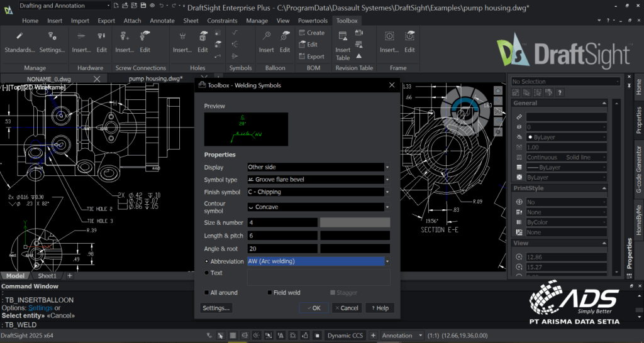Edit hardware in the Hardware group
Viewport: 644px width, 343px height.
(x=101, y=42)
